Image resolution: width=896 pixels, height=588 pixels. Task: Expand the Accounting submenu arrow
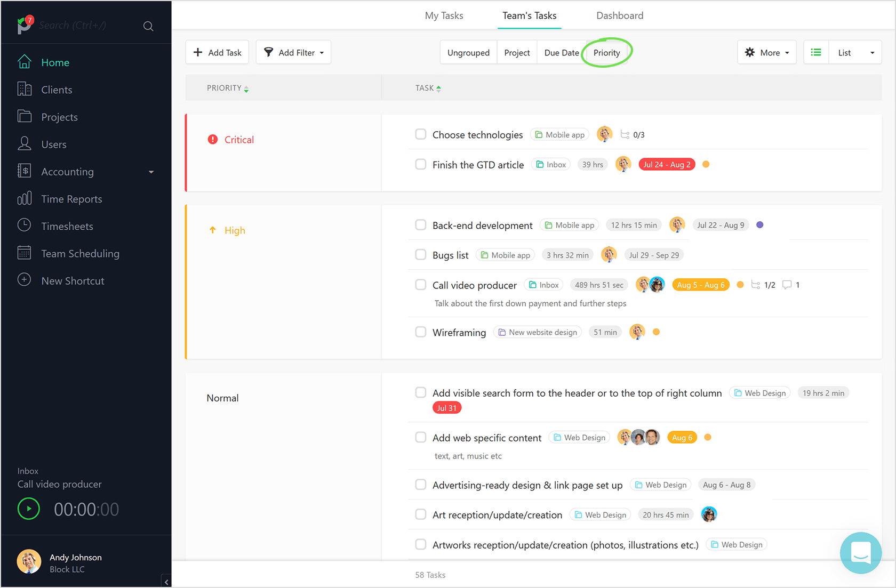[x=151, y=172]
